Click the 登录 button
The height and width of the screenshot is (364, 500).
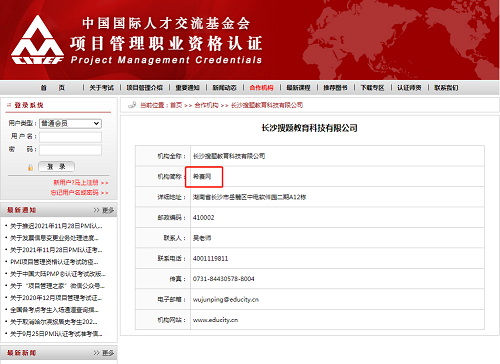pos(56,166)
